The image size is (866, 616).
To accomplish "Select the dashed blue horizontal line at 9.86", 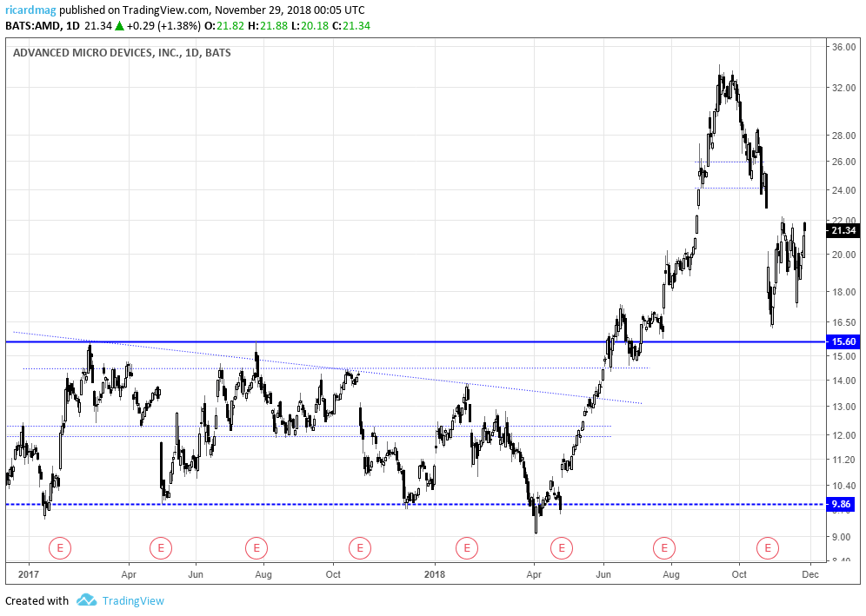I will pos(416,505).
